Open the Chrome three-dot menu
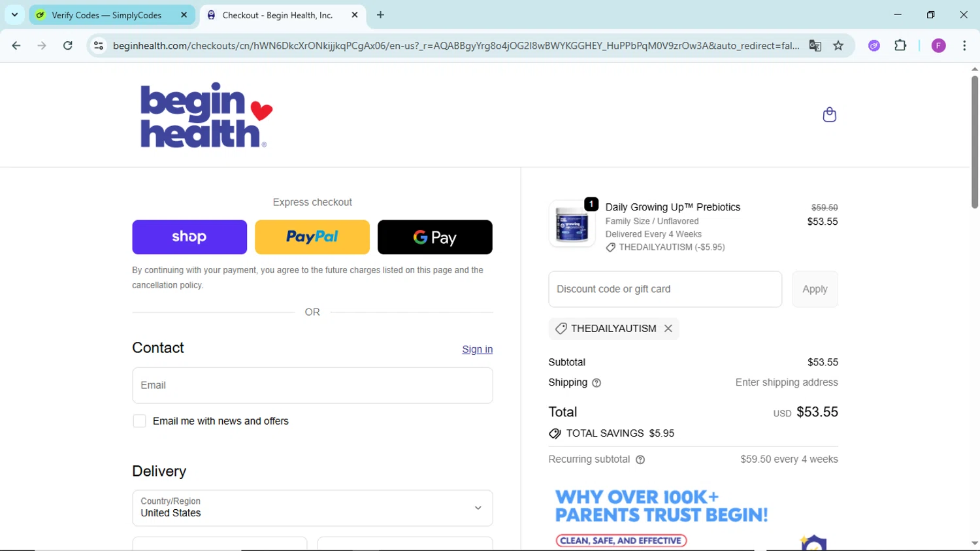Viewport: 980px width, 551px height. [x=964, y=46]
